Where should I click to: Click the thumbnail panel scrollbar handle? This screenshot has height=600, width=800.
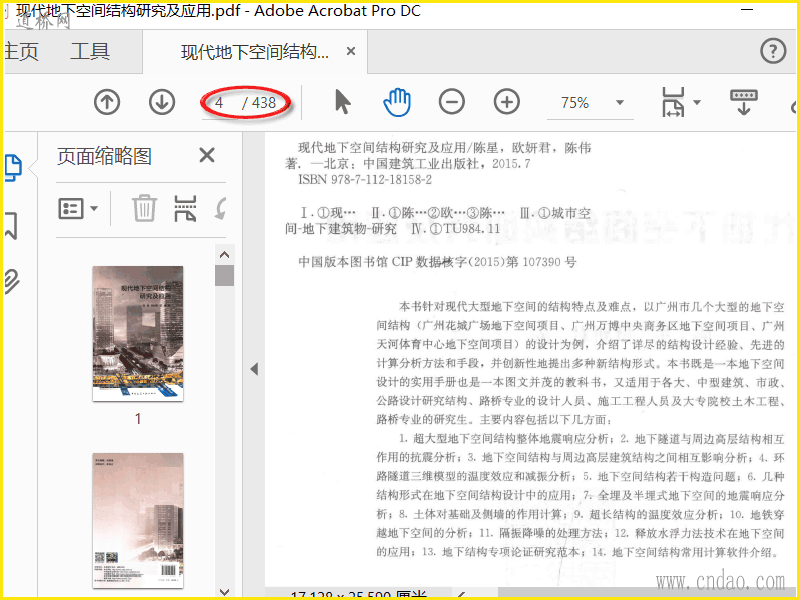click(x=224, y=276)
